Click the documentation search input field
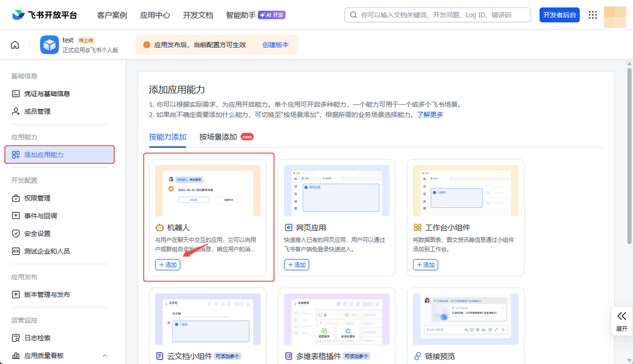This screenshot has height=364, width=633. coord(440,15)
